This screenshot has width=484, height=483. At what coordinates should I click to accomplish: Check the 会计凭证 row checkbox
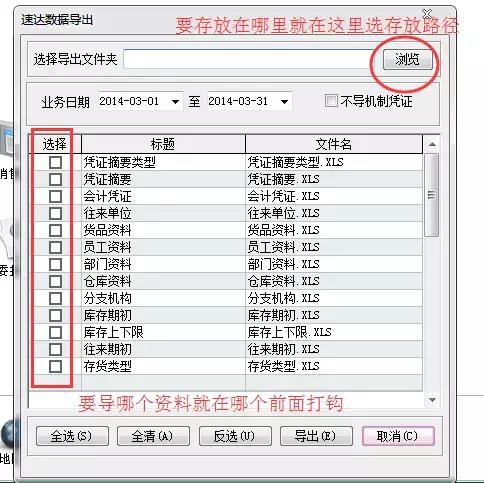click(x=55, y=196)
